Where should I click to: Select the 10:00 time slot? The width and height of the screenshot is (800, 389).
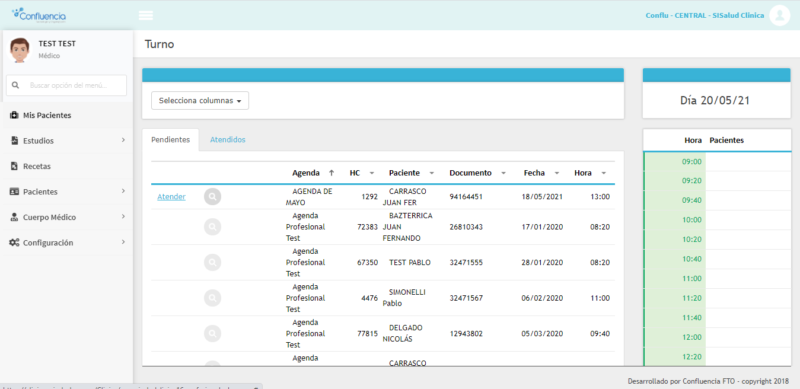click(x=691, y=220)
